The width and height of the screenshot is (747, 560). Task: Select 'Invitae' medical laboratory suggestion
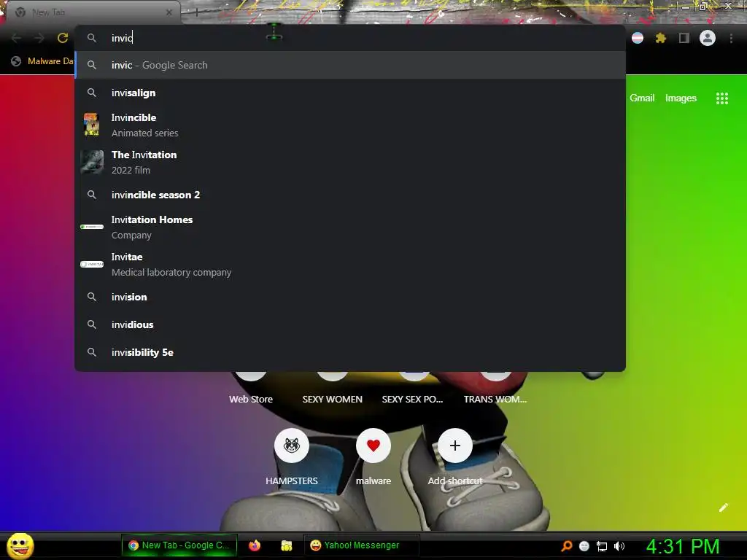pos(350,264)
